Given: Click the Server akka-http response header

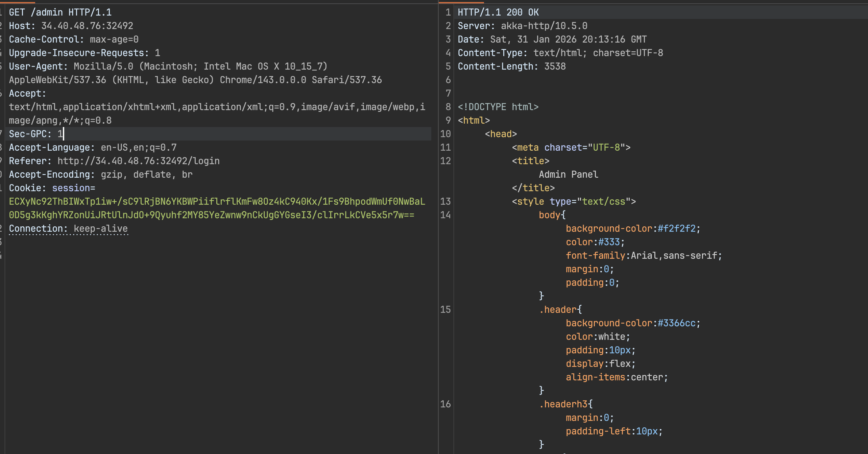Looking at the screenshot, I should pyautogui.click(x=523, y=26).
